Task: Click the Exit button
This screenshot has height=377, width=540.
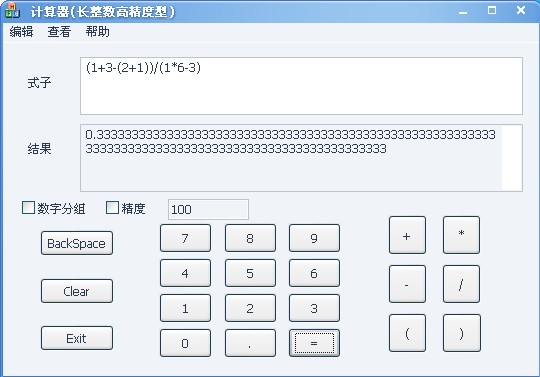Action: coord(77,338)
